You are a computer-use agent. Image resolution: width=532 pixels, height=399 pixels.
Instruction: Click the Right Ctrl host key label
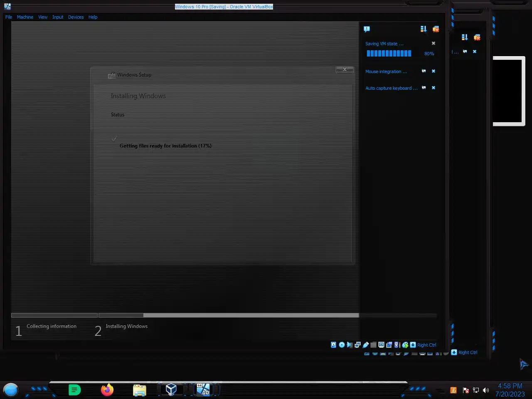click(426, 345)
